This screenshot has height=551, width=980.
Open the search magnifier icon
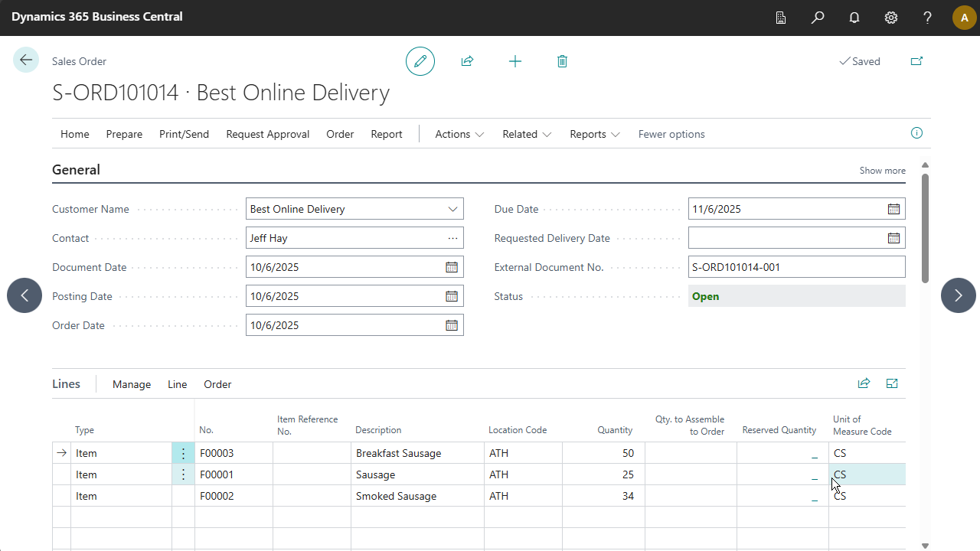(x=818, y=18)
